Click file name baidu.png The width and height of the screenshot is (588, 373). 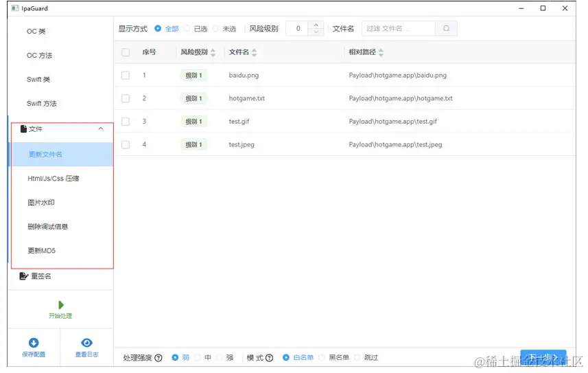(244, 75)
